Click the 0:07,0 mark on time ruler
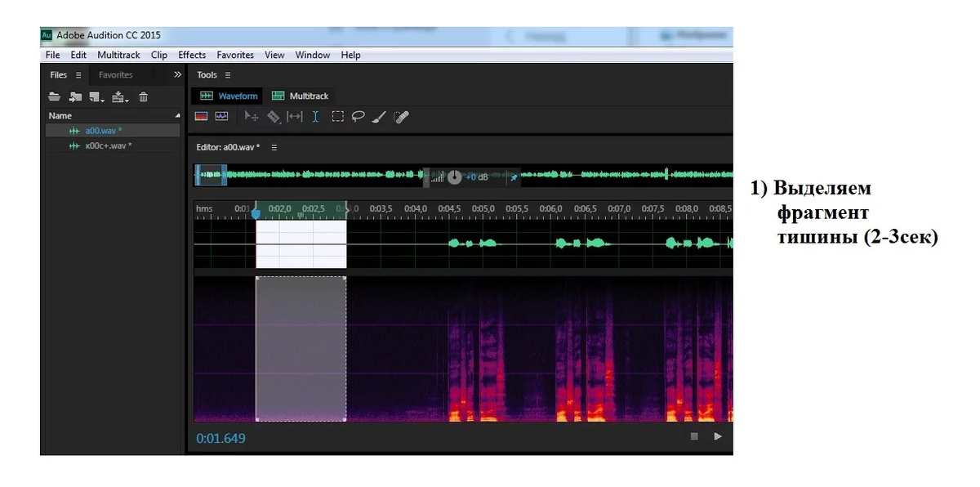980x487 pixels. pyautogui.click(x=619, y=209)
